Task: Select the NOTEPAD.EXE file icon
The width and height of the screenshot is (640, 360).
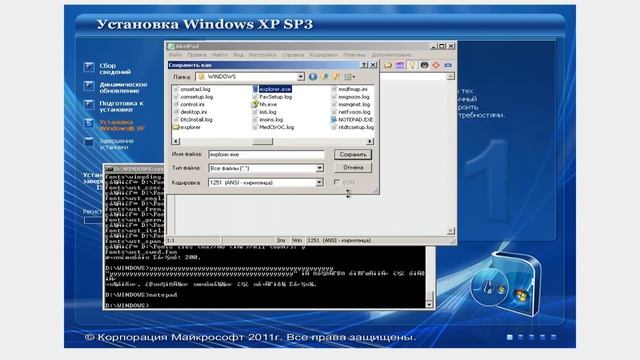Action: pyautogui.click(x=334, y=120)
